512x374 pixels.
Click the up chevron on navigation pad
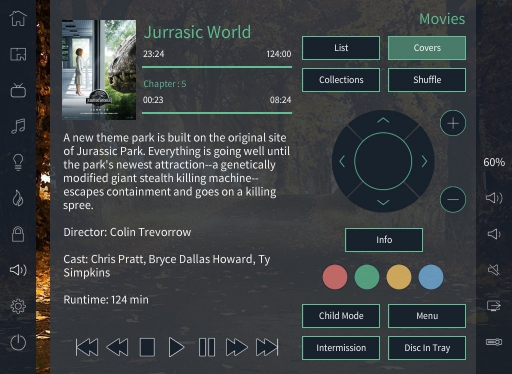tap(383, 120)
